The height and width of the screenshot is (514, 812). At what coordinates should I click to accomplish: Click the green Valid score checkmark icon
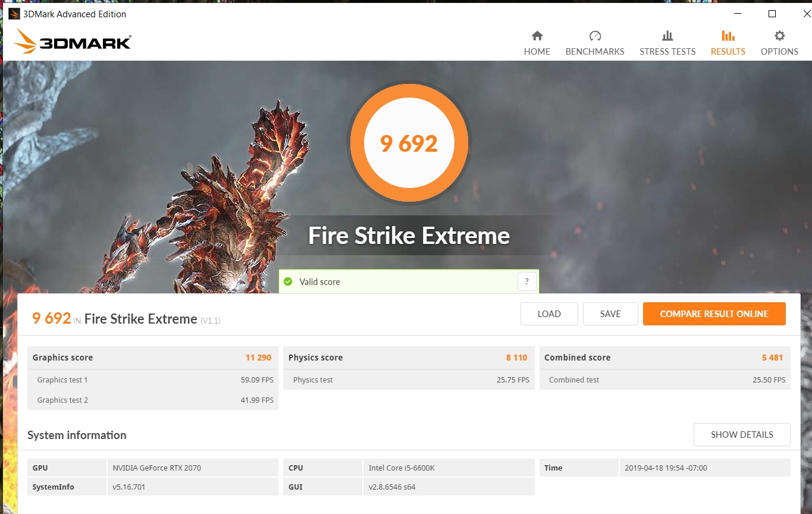(289, 281)
